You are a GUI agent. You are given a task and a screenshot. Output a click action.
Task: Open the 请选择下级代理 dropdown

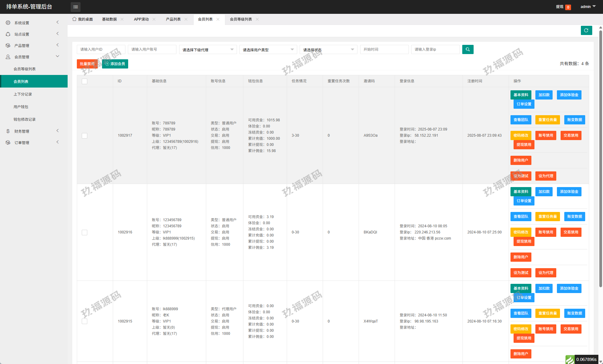point(208,49)
